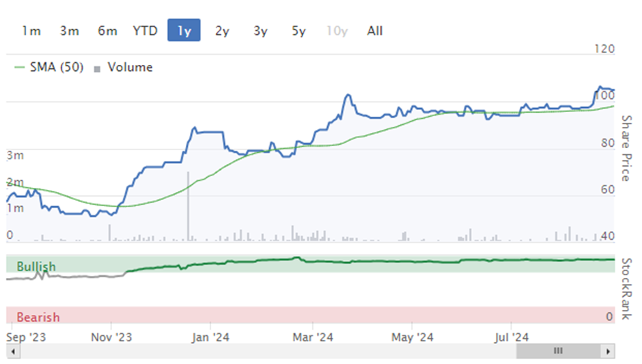This screenshot has height=364, width=642.
Task: Click the Bearish zone label
Action: (x=38, y=318)
